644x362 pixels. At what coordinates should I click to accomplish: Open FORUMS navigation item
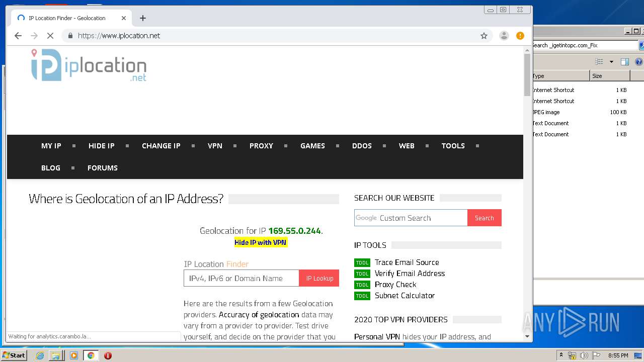(x=103, y=168)
